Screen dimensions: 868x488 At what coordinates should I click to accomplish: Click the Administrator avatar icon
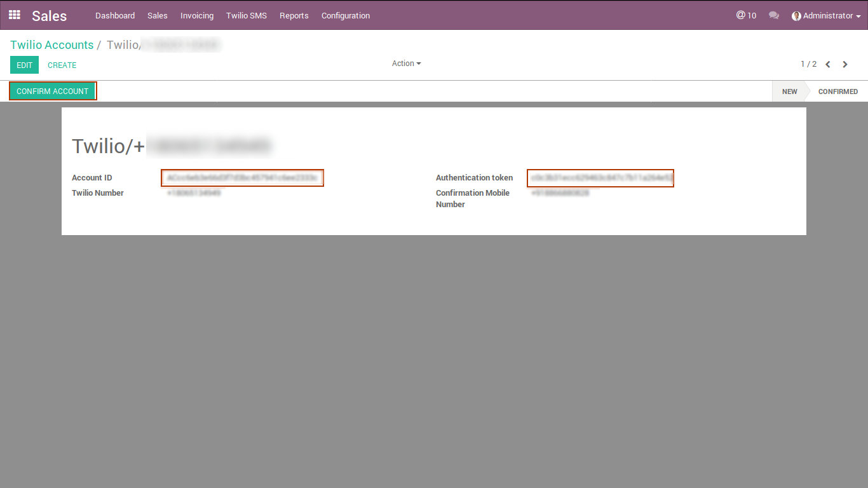(x=796, y=16)
